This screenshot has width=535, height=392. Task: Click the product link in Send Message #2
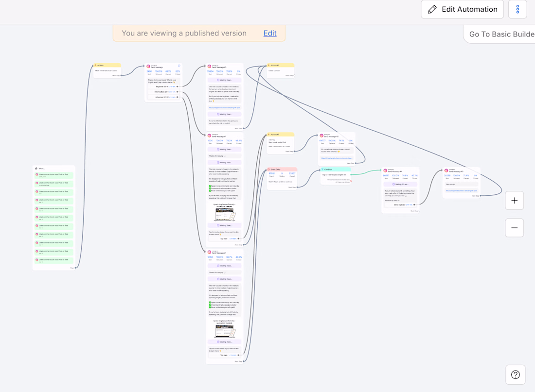coord(337,158)
